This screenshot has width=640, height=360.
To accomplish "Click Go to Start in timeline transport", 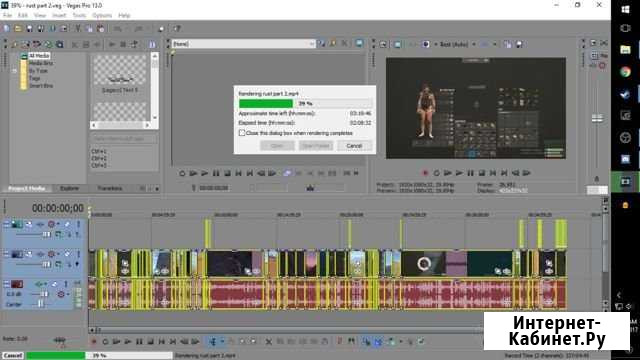I will pos(162,342).
